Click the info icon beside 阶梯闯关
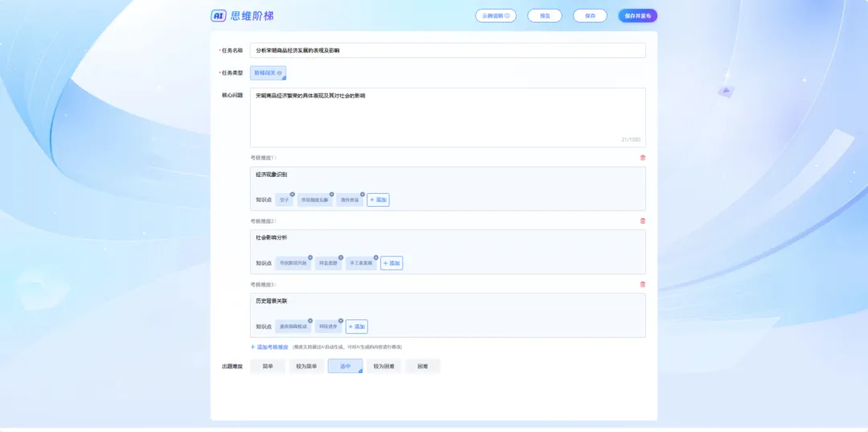The width and height of the screenshot is (868, 432). pos(280,72)
